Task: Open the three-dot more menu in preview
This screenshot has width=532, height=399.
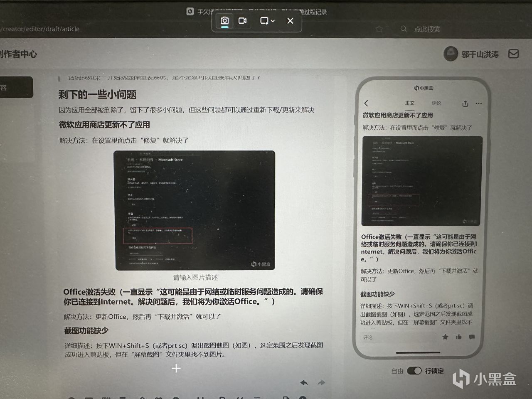Action: (479, 103)
